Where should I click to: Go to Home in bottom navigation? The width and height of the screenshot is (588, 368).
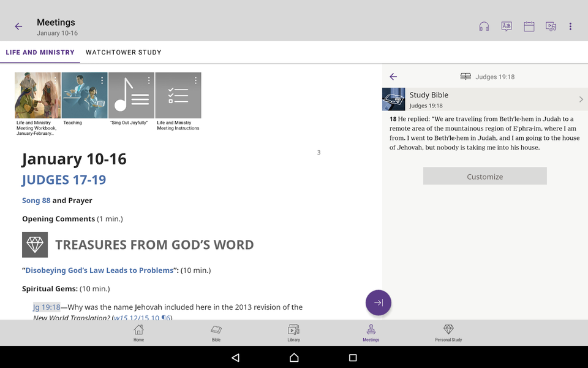pos(139,333)
